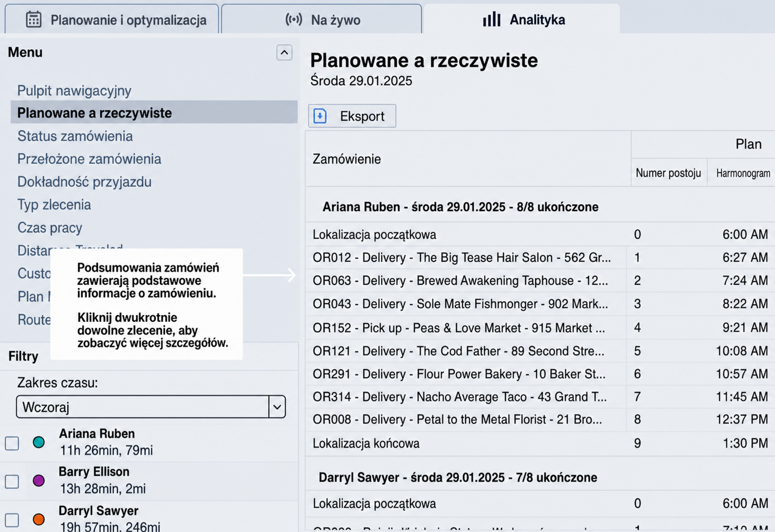
Task: Select Barry Ellison driver name in filters
Action: [x=94, y=472]
